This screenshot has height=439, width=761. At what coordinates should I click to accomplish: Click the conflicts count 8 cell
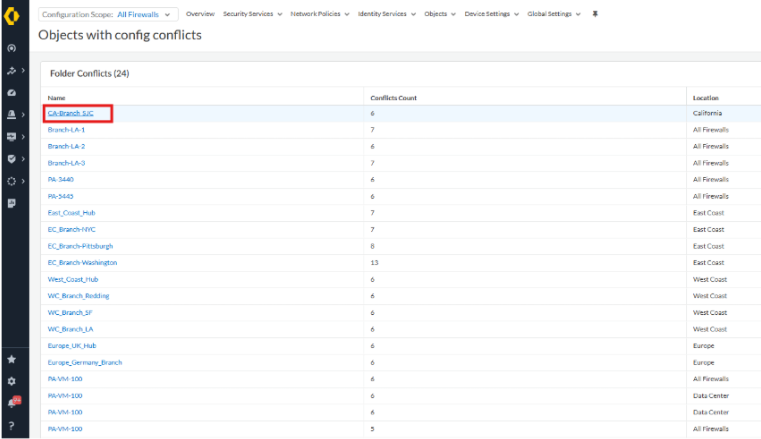(372, 246)
